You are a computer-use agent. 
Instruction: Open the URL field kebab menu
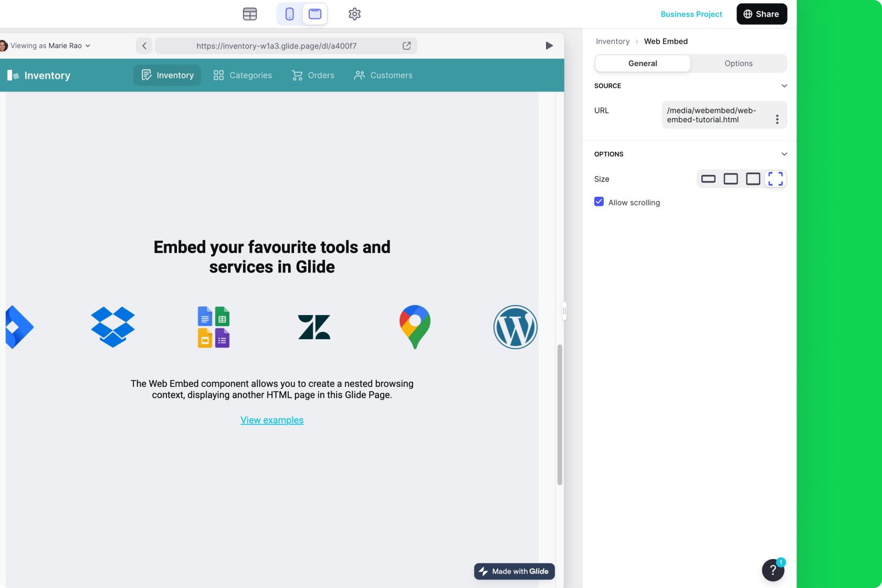[x=778, y=119]
